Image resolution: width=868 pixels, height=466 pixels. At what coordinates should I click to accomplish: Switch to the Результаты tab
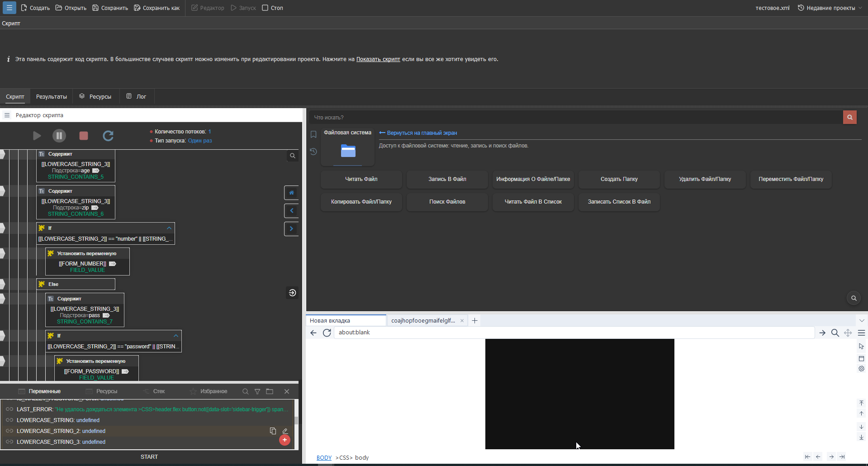click(52, 96)
